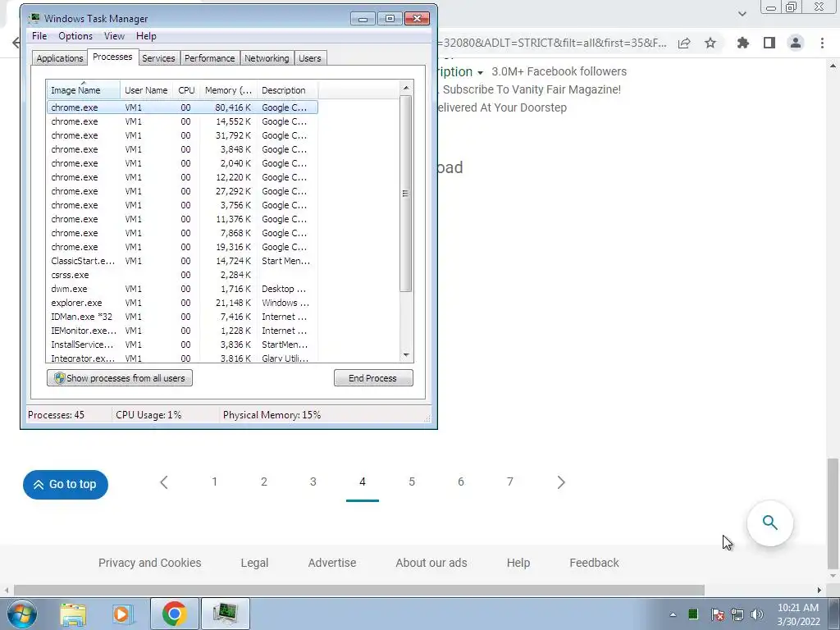
Task: Open network tray icon
Action: (x=737, y=614)
